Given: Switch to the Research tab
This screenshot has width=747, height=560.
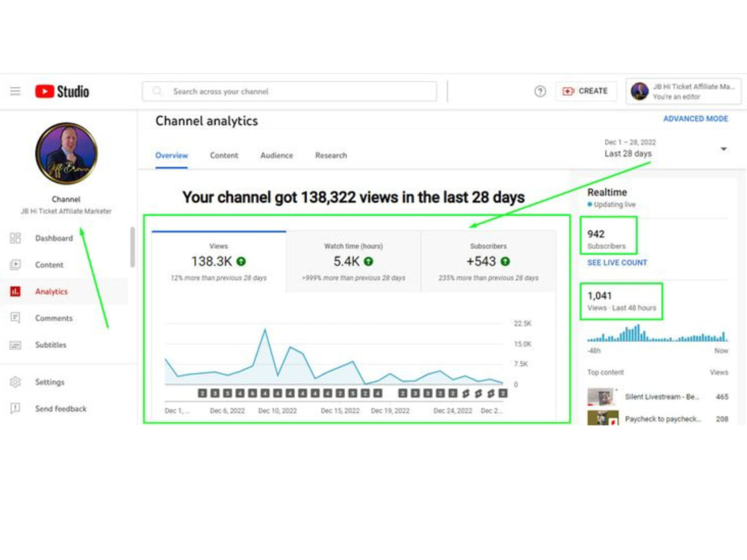Looking at the screenshot, I should [331, 155].
